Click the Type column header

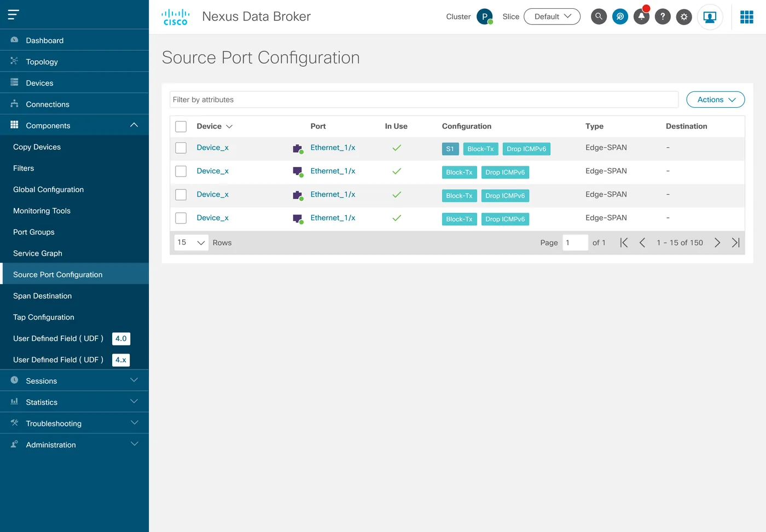point(594,126)
